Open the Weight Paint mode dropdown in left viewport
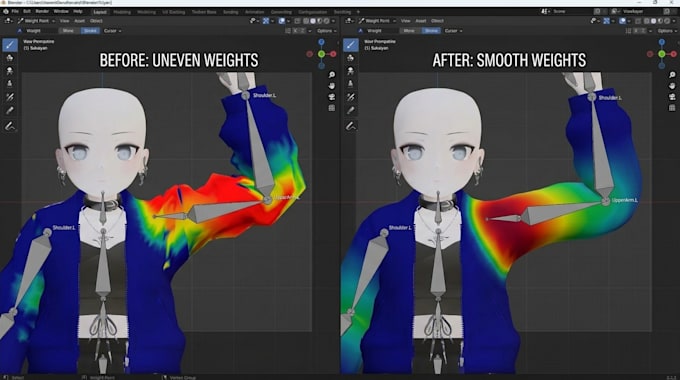Viewport: 680px width, 380px height. (36, 21)
